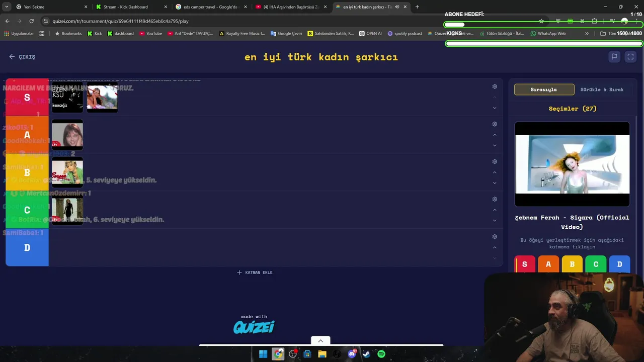Place item in orange A tier
Viewport: 644px width, 362px height.
548,264
